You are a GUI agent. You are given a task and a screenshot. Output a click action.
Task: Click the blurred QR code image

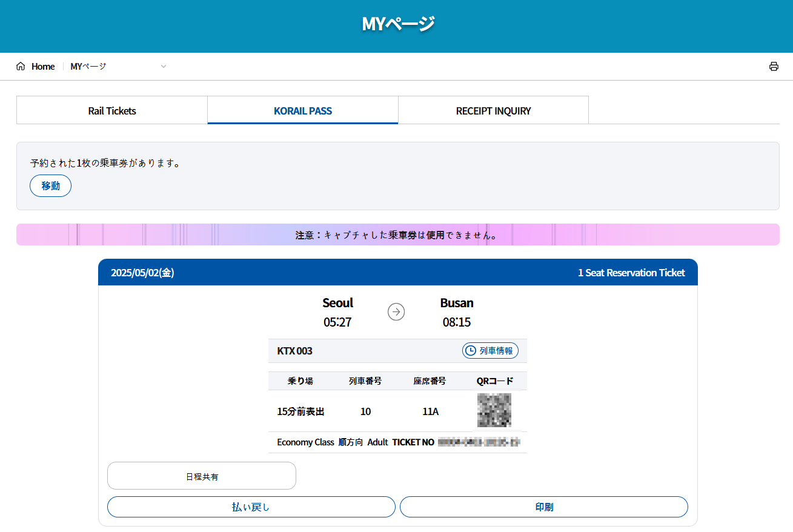coord(494,410)
